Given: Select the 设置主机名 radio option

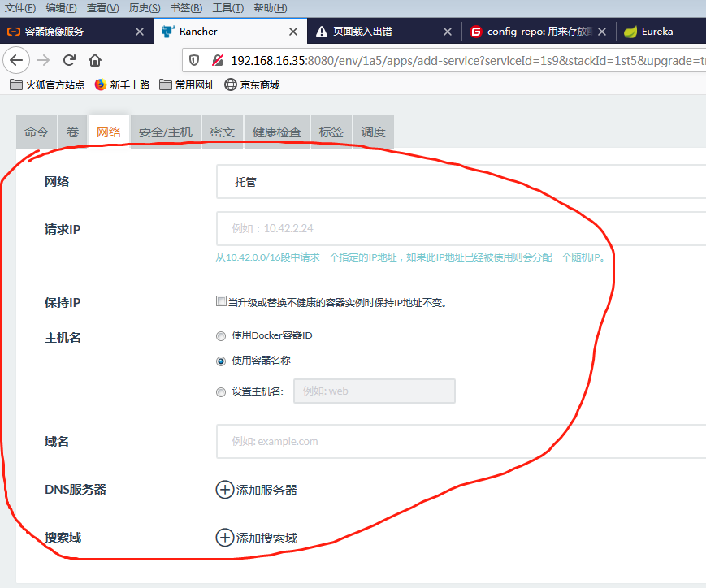Looking at the screenshot, I should [221, 391].
